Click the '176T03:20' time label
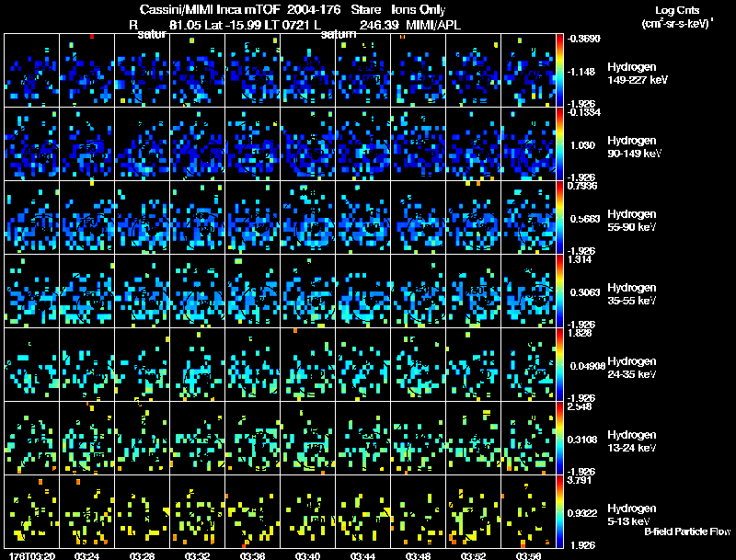Image resolution: width=736 pixels, height=560 pixels. (x=32, y=555)
